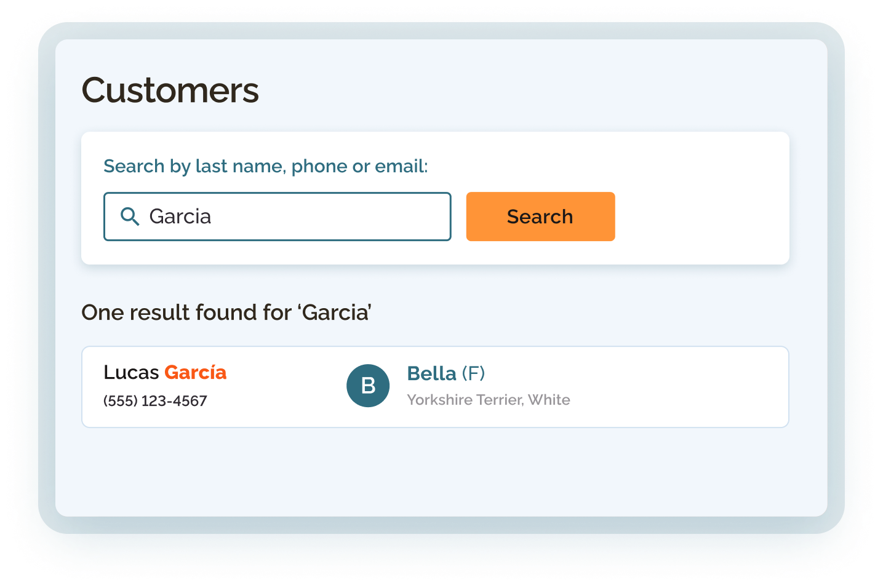883x588 pixels.
Task: Click the (F) gender marker beside Bella
Action: click(x=473, y=373)
